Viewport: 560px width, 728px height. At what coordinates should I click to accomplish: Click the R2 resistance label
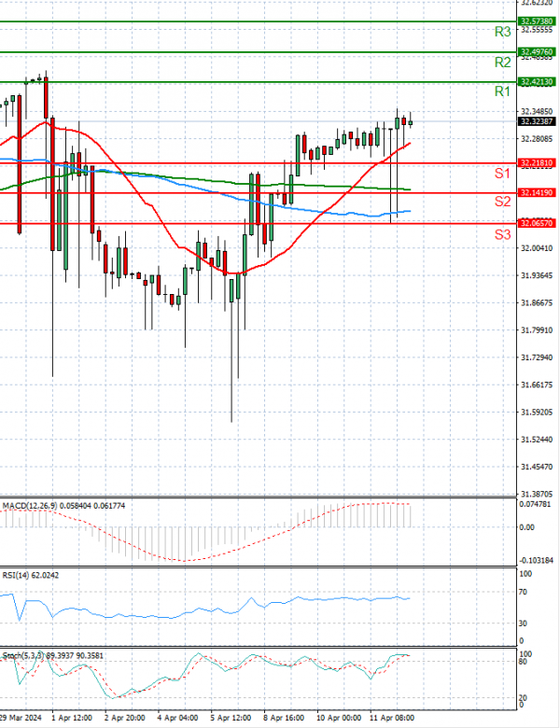point(502,63)
